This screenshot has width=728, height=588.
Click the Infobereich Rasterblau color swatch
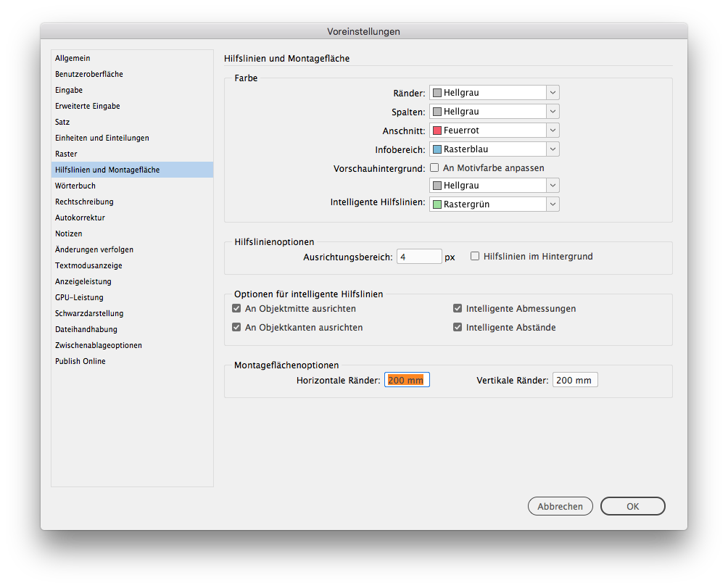click(437, 149)
